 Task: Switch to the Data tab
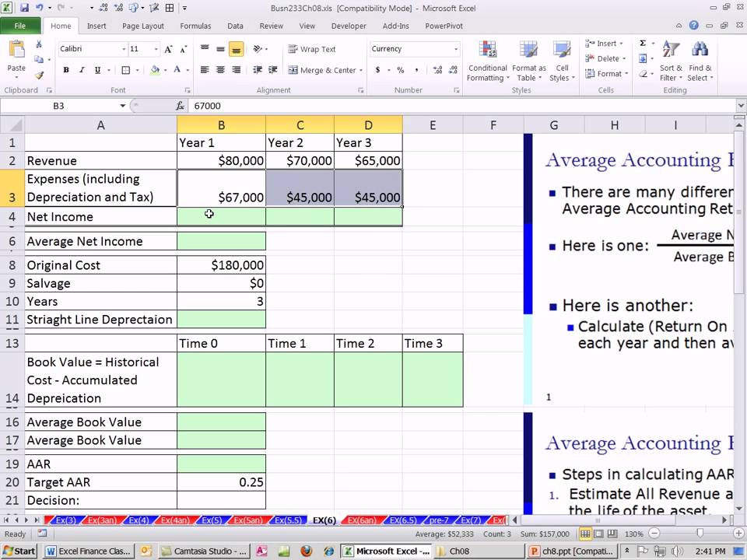(x=235, y=26)
